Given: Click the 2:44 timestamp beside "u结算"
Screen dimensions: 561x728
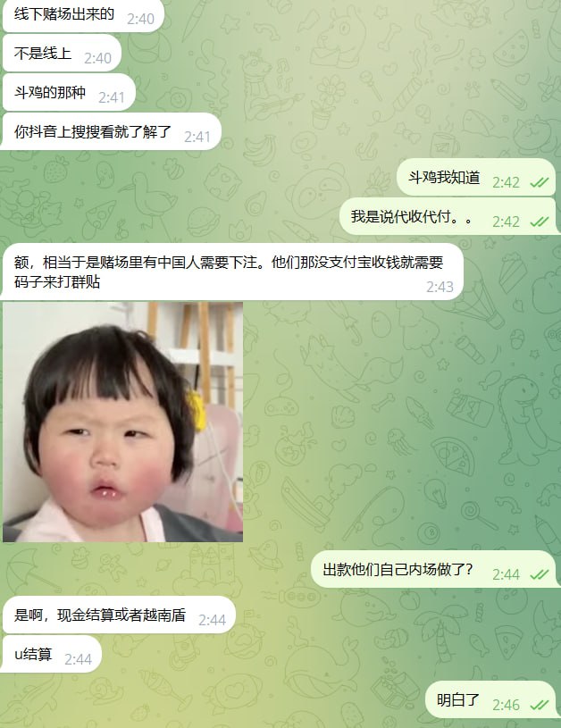Looking at the screenshot, I should click(78, 659).
